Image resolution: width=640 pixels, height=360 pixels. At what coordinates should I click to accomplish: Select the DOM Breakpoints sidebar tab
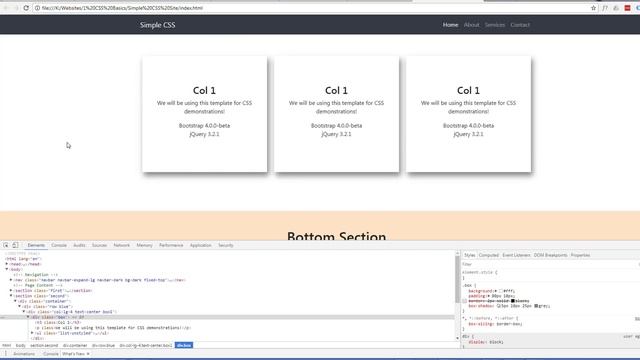click(x=550, y=255)
